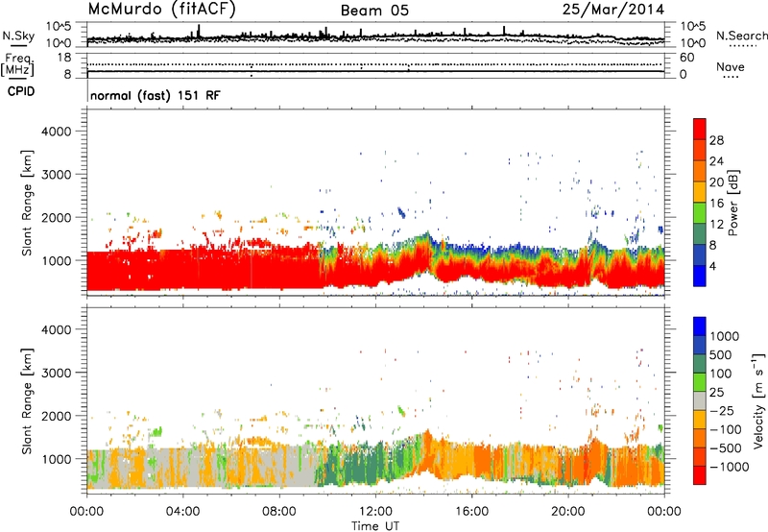Click the '3000' range label on the power panel
This screenshot has width=768, height=532.
click(x=57, y=175)
